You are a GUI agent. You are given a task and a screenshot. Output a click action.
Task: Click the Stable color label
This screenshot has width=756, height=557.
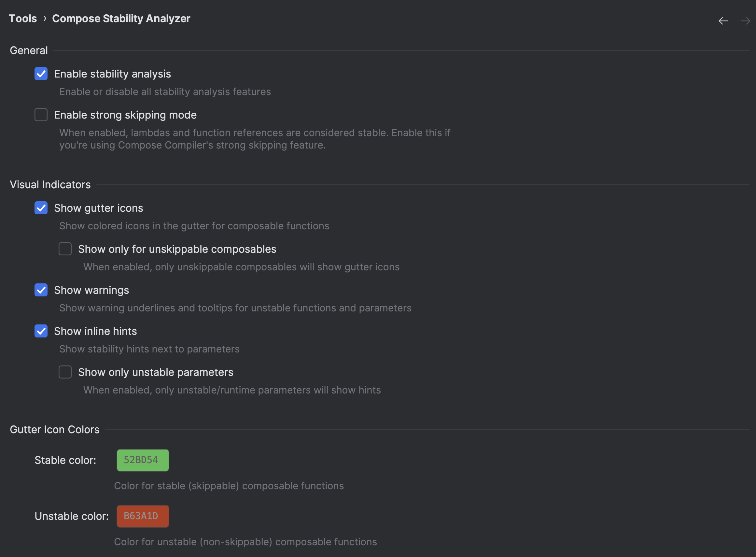pos(65,460)
